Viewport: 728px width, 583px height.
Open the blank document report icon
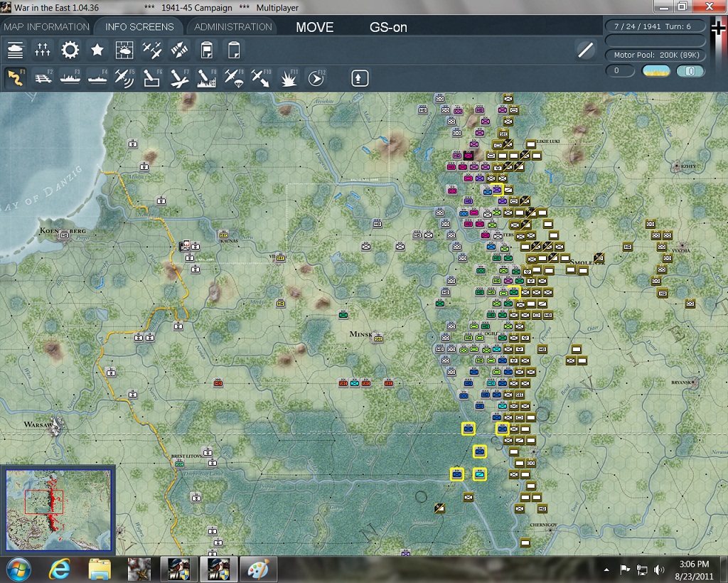pos(234,50)
